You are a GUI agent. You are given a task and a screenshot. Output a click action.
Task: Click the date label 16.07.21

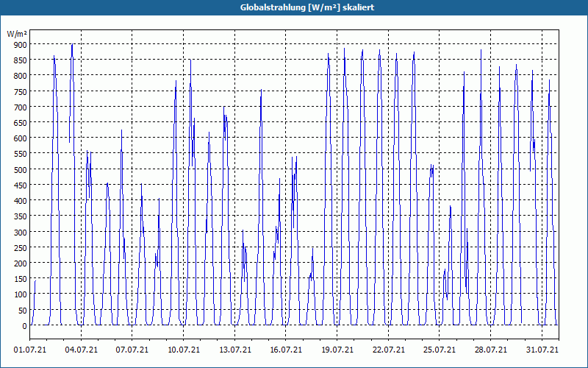[286, 350]
